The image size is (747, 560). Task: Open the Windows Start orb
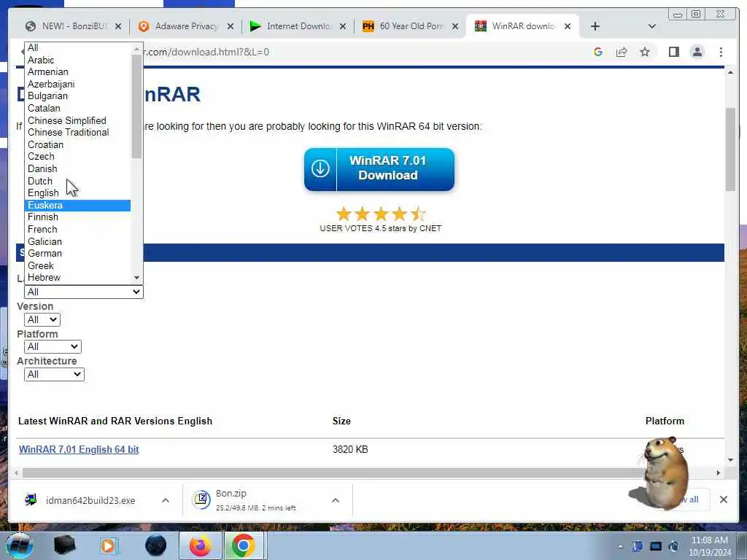[x=19, y=545]
